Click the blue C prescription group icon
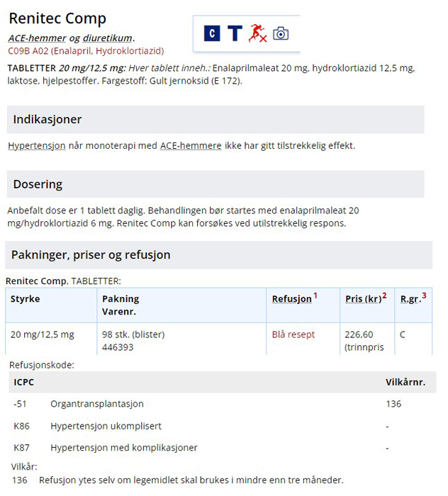 (212, 33)
